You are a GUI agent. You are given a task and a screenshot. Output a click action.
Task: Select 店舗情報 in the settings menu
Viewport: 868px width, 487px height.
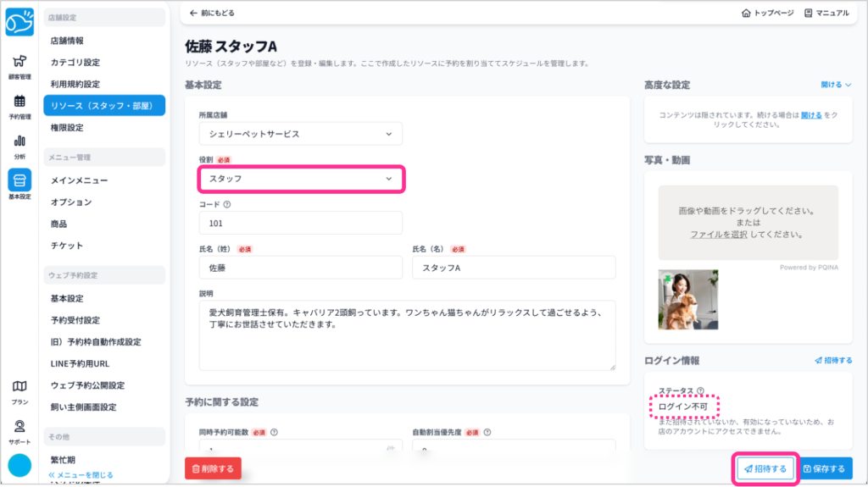coord(67,41)
